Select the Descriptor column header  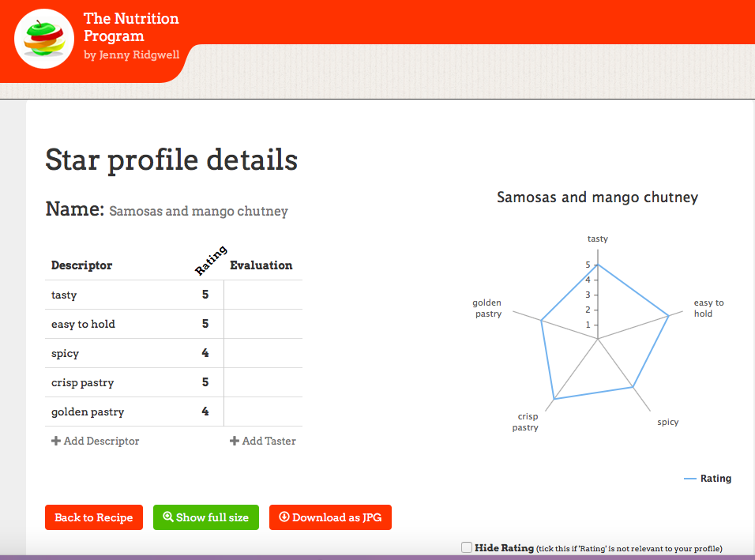(x=81, y=265)
